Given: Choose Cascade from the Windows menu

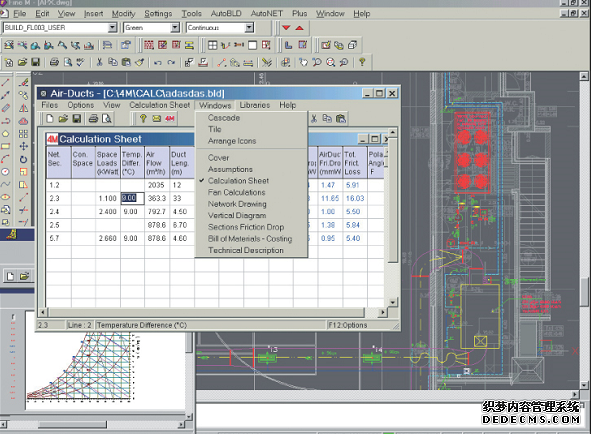Looking at the screenshot, I should pyautogui.click(x=224, y=118).
